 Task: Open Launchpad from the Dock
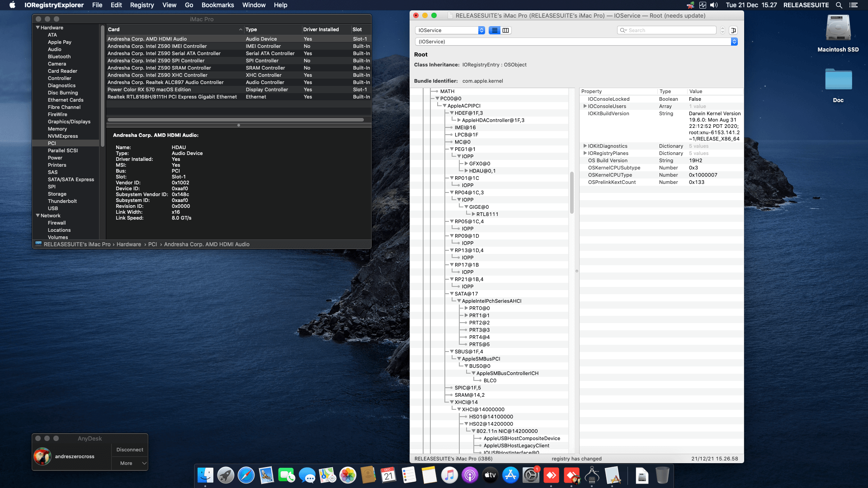[x=226, y=475]
